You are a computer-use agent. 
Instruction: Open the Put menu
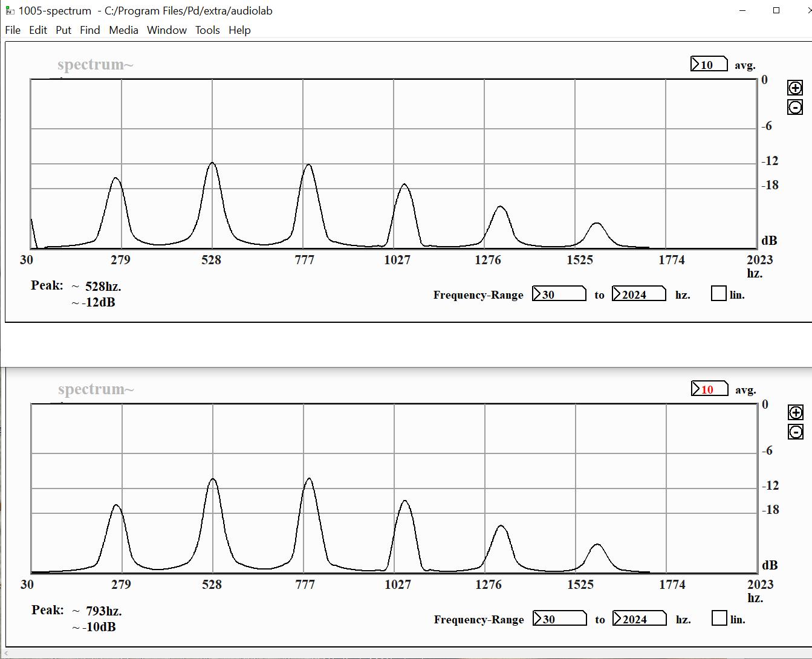click(63, 30)
